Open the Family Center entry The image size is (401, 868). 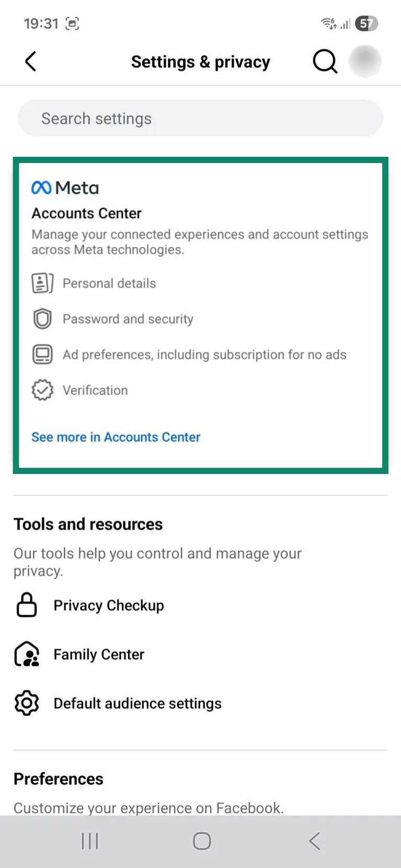[98, 654]
